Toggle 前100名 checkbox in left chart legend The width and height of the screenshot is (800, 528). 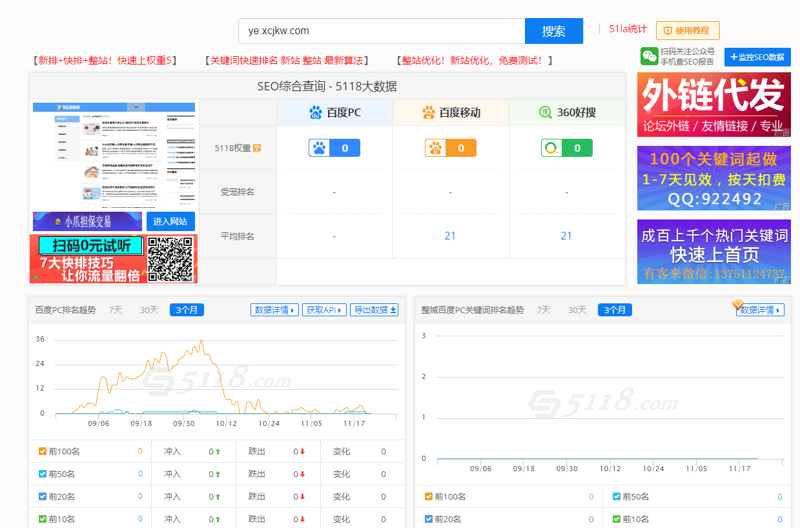tap(42, 451)
